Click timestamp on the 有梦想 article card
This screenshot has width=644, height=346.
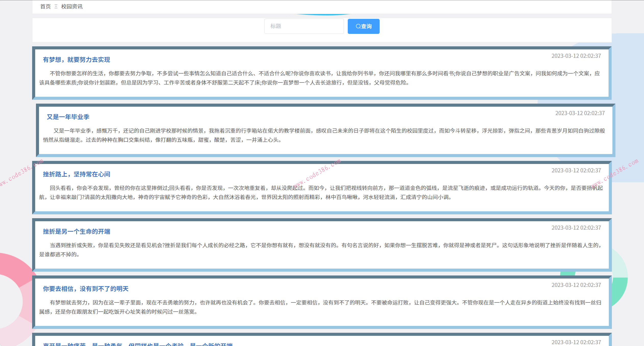coord(576,56)
